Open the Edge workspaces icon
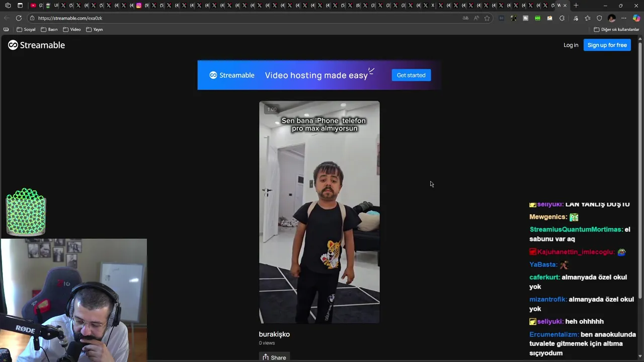 (x=8, y=6)
